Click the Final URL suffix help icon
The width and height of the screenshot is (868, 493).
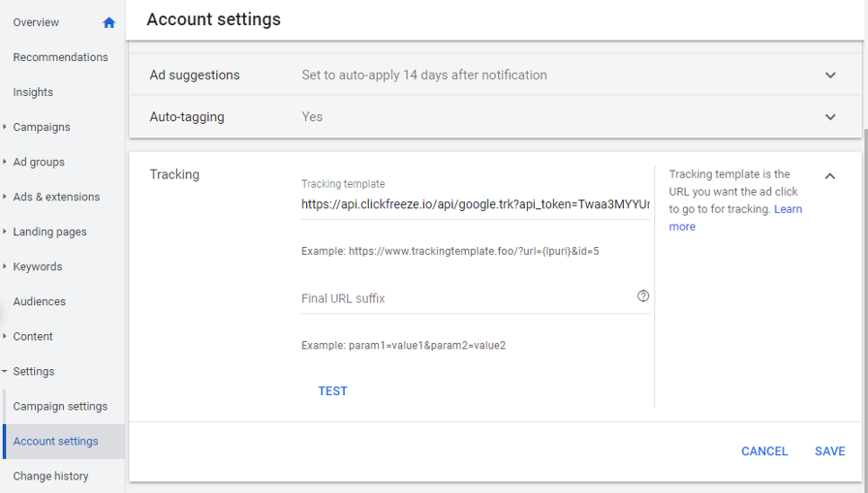pyautogui.click(x=642, y=296)
